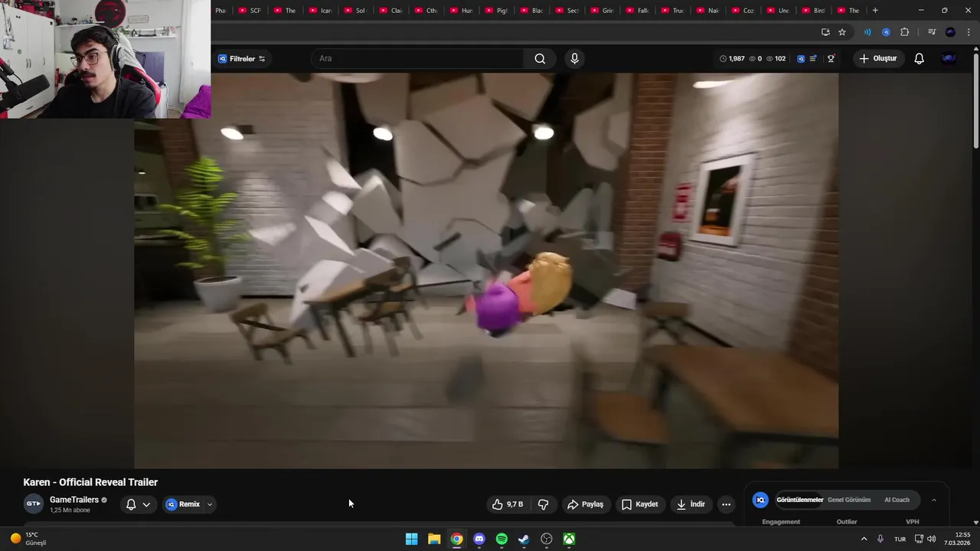Click the Karen trailer video player
Viewport: 980px width, 551px height.
click(x=486, y=271)
